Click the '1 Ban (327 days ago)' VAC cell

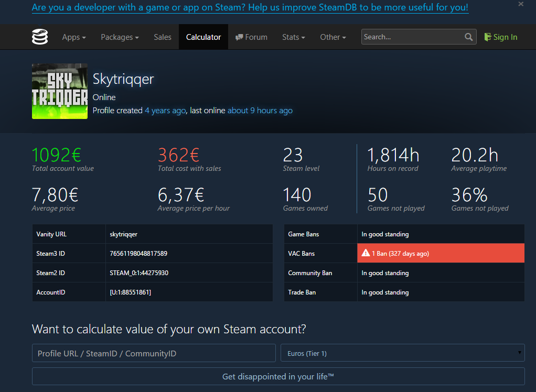[441, 253]
